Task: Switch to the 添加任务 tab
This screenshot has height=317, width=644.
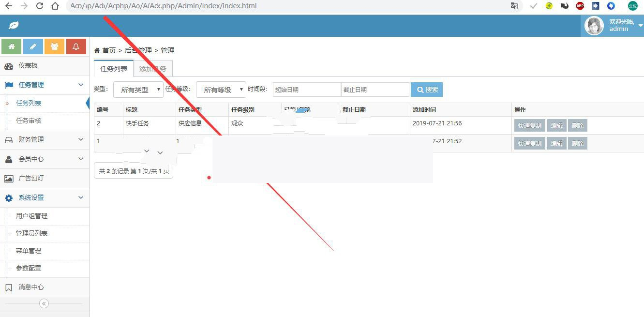Action: pos(153,68)
